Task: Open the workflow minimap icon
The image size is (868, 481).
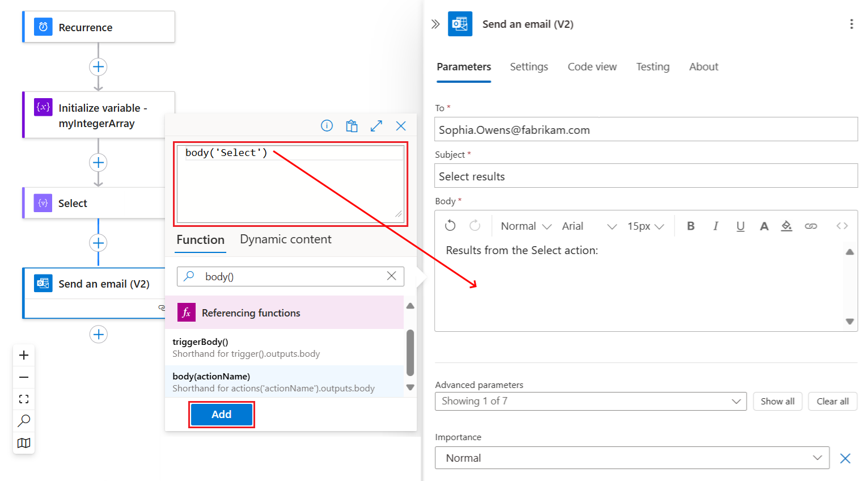Action: point(23,443)
